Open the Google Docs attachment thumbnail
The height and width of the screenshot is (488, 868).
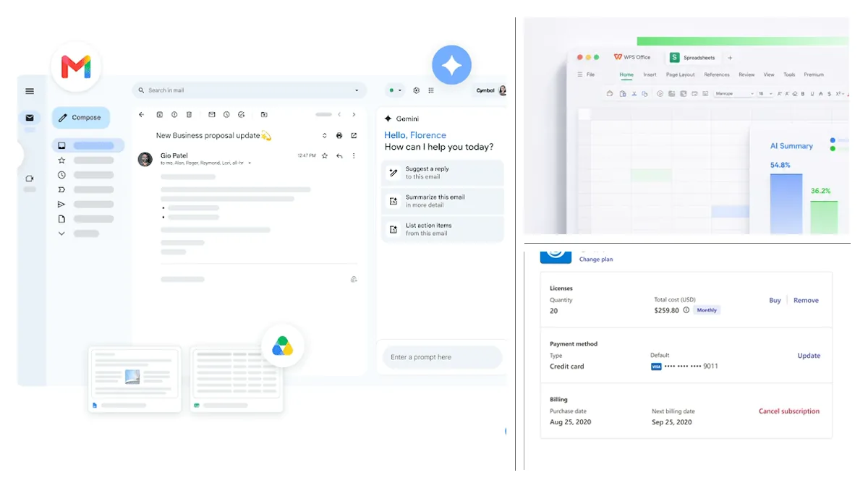coord(135,380)
